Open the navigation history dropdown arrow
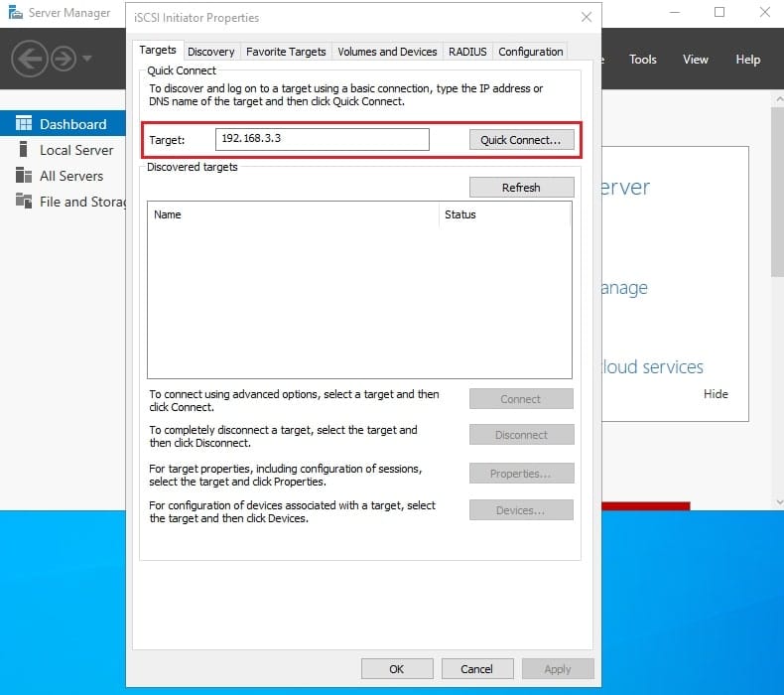Screen dimensions: 784x695 (87, 58)
